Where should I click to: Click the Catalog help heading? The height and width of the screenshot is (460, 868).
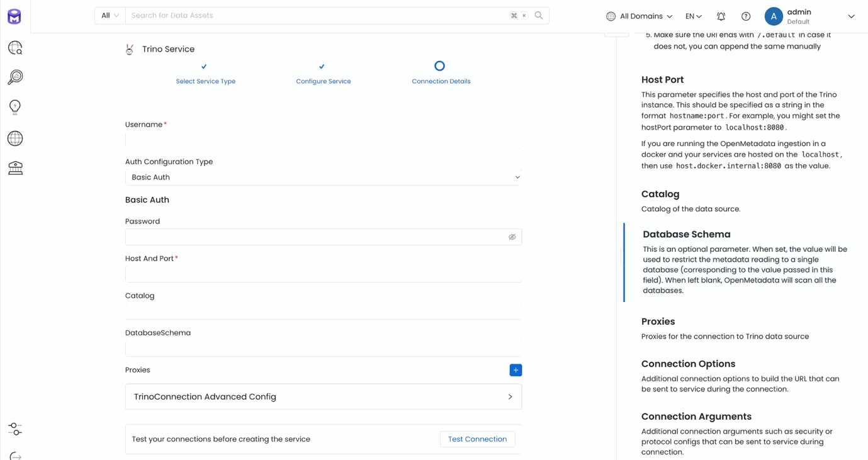[660, 194]
